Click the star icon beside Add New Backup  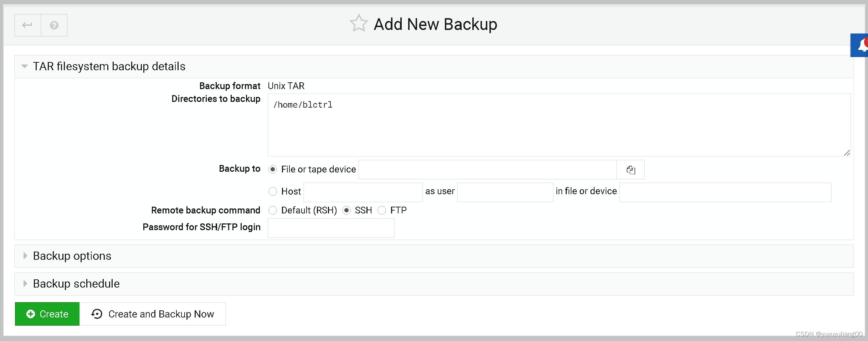(359, 23)
